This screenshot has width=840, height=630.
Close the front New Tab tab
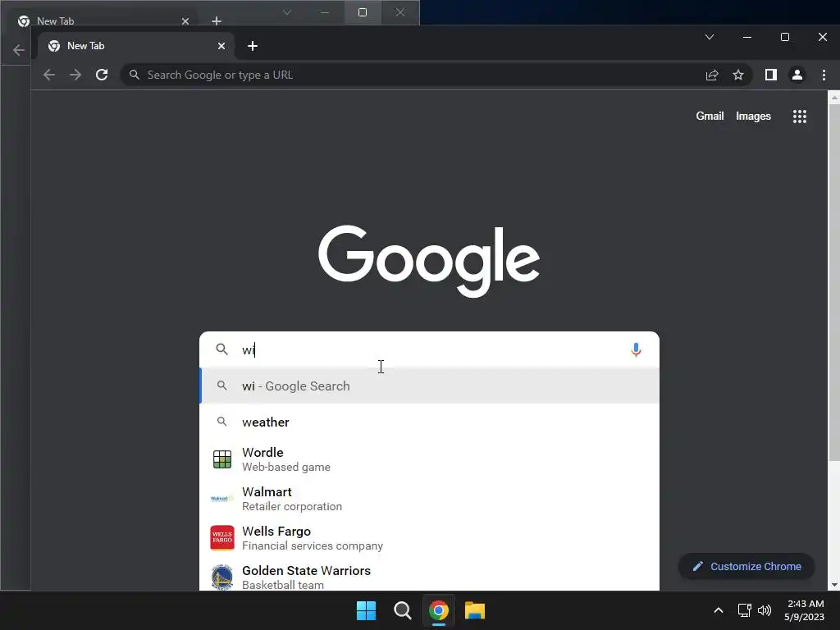tap(221, 46)
